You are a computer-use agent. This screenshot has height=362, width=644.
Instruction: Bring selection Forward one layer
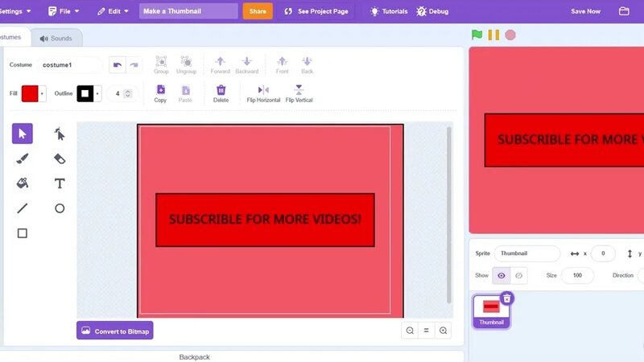click(x=220, y=65)
